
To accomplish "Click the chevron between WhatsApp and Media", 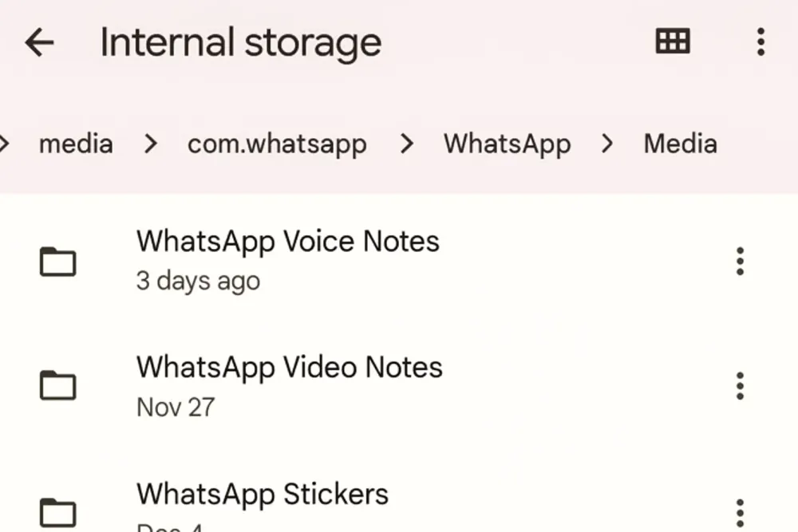I will point(607,144).
